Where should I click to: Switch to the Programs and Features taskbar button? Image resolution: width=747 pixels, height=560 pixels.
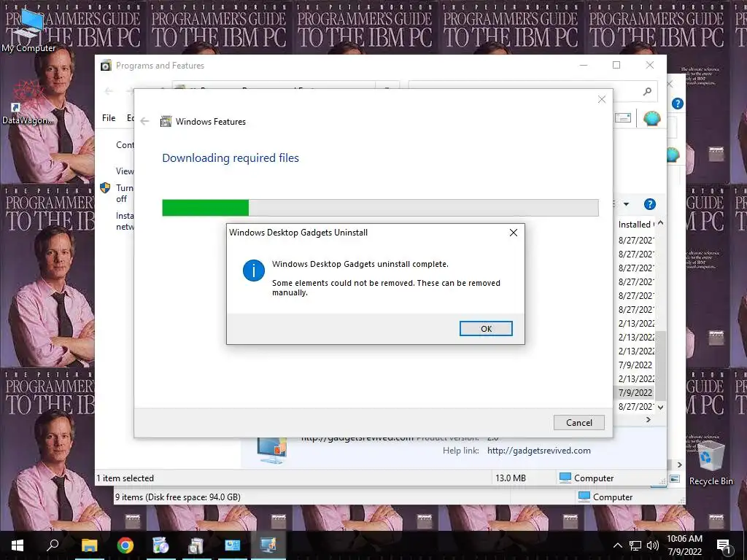point(196,545)
